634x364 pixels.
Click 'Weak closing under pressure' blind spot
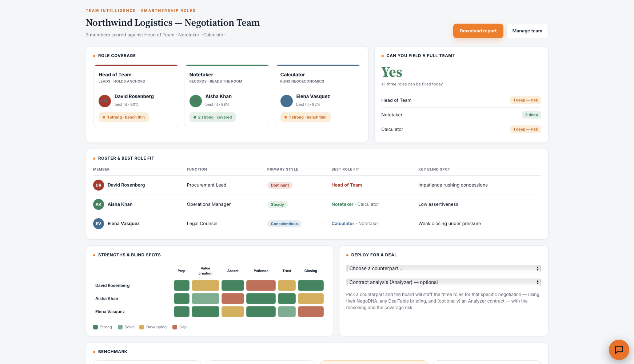click(x=450, y=224)
